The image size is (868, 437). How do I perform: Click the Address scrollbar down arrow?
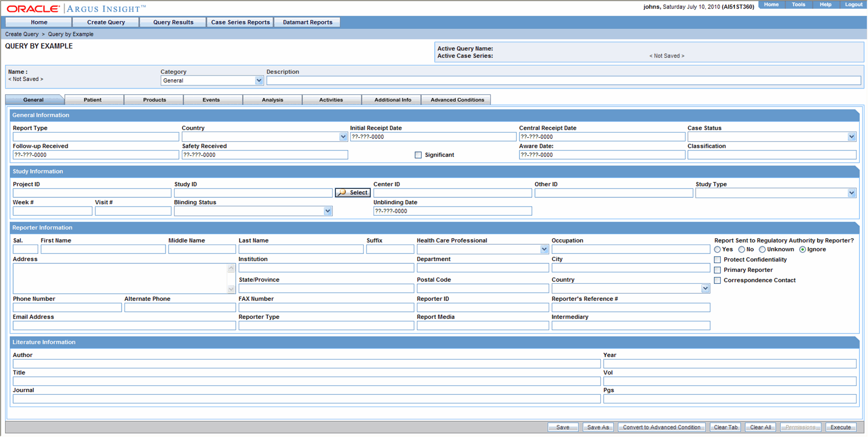(231, 289)
